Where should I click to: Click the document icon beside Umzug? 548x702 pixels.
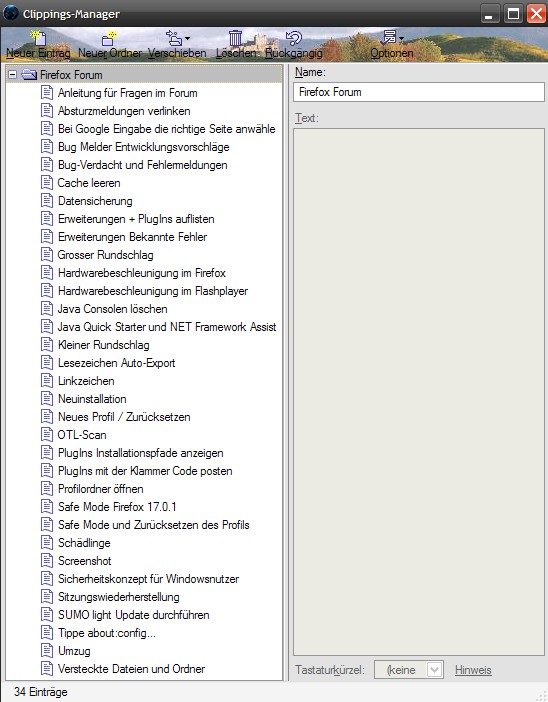[47, 651]
